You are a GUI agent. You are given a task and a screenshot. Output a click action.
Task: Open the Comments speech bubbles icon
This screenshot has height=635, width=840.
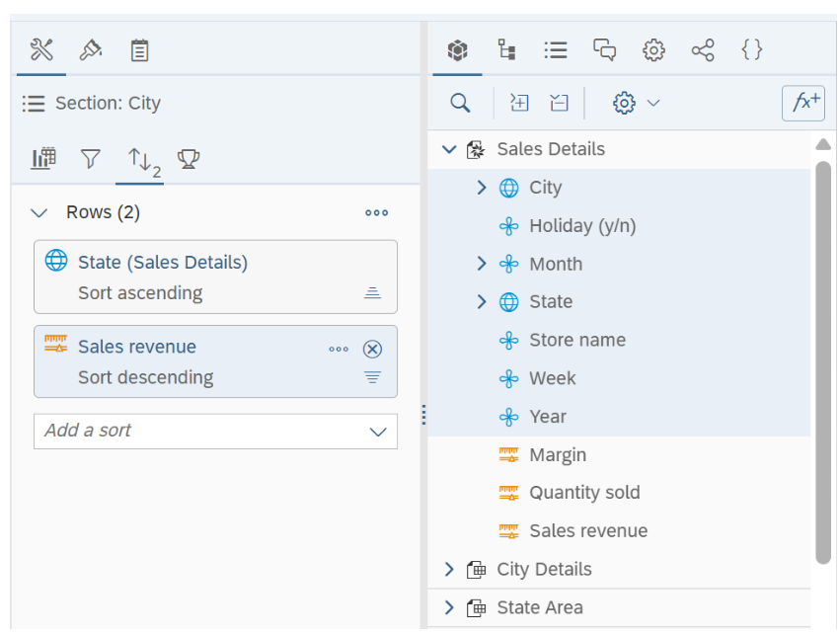tap(604, 50)
